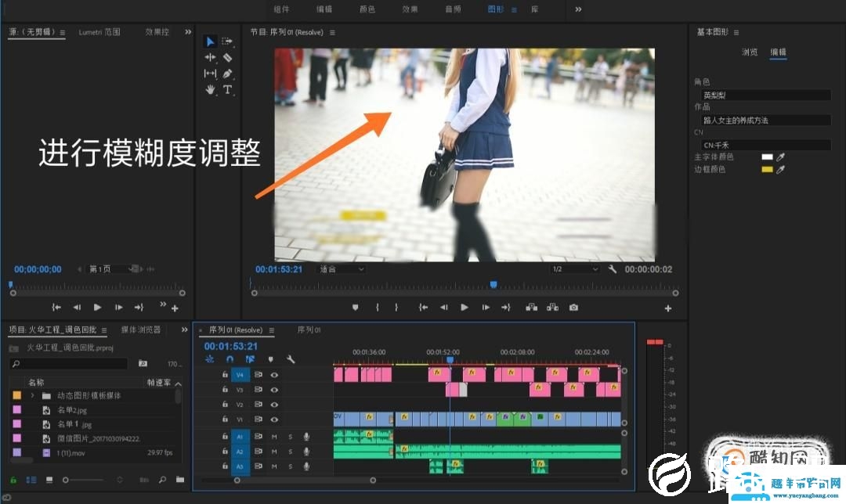Select the Razor tool
The height and width of the screenshot is (504, 846).
click(228, 57)
